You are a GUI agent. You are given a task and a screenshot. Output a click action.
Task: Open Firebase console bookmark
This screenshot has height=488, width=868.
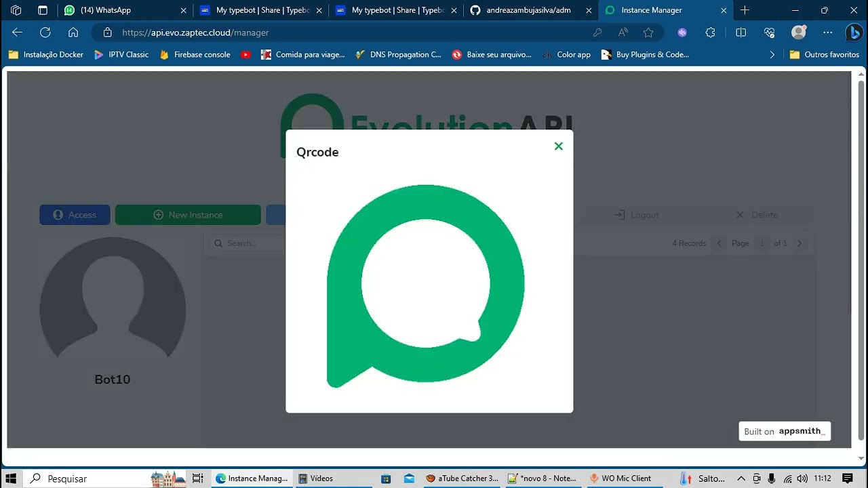point(195,54)
